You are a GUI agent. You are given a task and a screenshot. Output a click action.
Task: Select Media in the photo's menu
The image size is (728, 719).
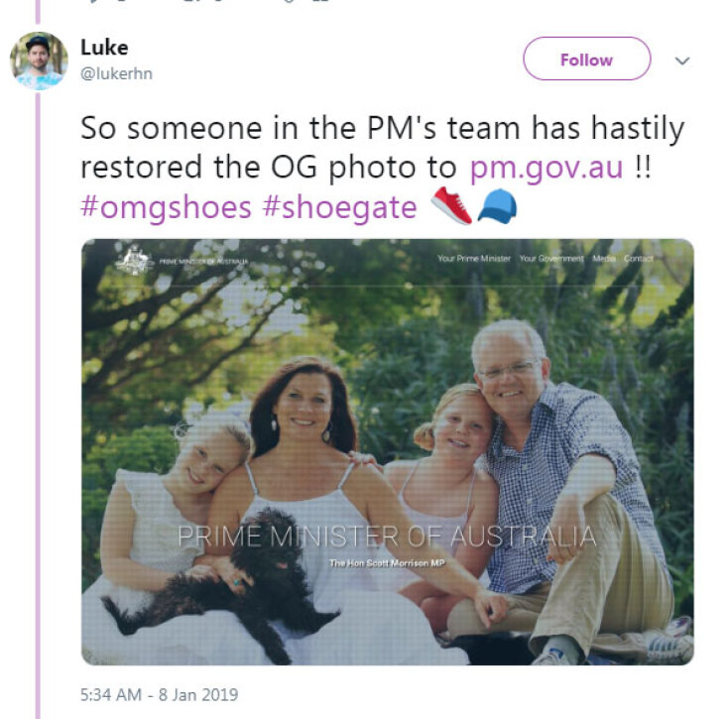coord(604,259)
